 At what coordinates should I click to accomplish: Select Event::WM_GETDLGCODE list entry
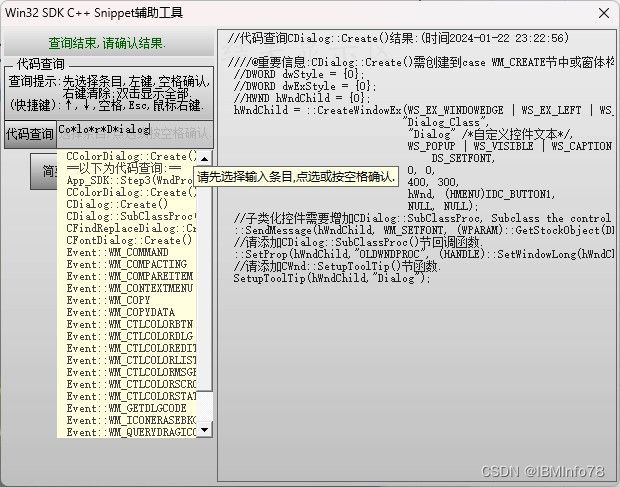(x=127, y=408)
